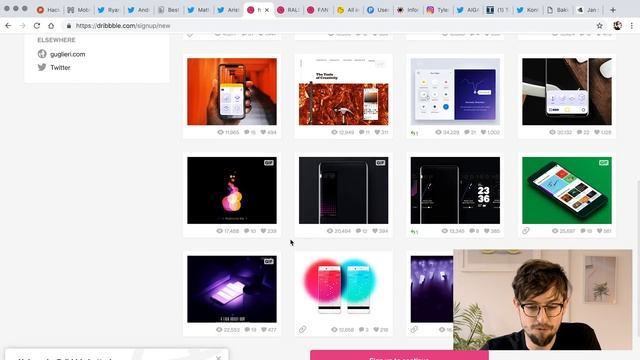Open the blue dashboard UI shot thumbnail
Image resolution: width=640 pixels, height=360 pixels.
455,91
